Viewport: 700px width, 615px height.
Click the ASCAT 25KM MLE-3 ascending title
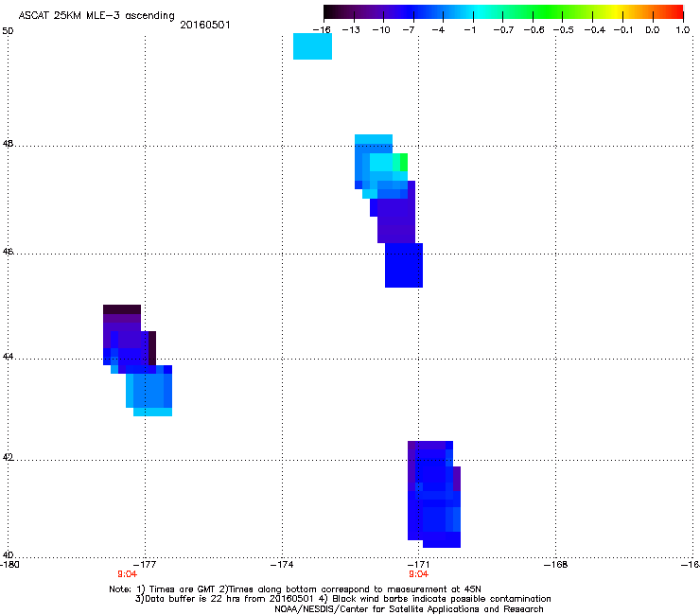pos(96,15)
